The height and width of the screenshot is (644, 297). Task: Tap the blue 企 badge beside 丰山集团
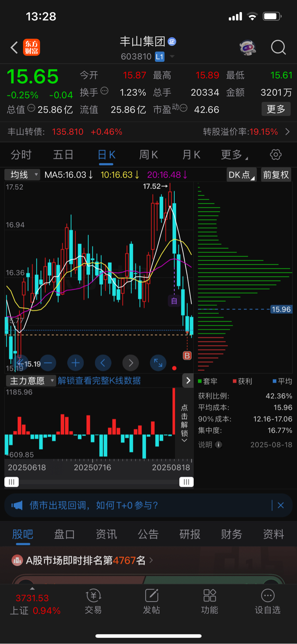(x=172, y=41)
